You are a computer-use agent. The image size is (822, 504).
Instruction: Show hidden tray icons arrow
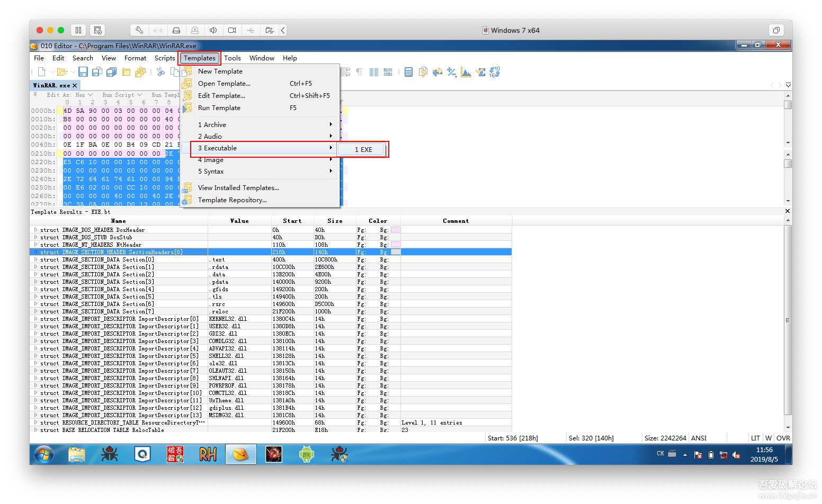[685, 454]
